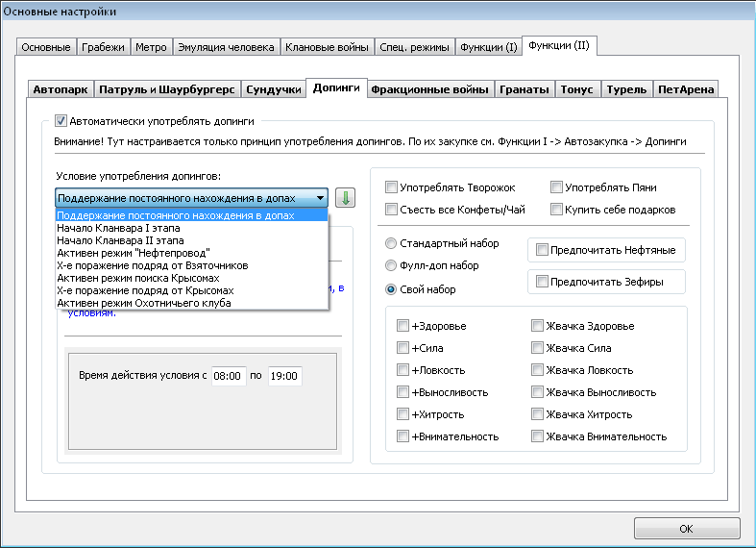Check the "+Здоровье" box
756x548 pixels.
[402, 326]
